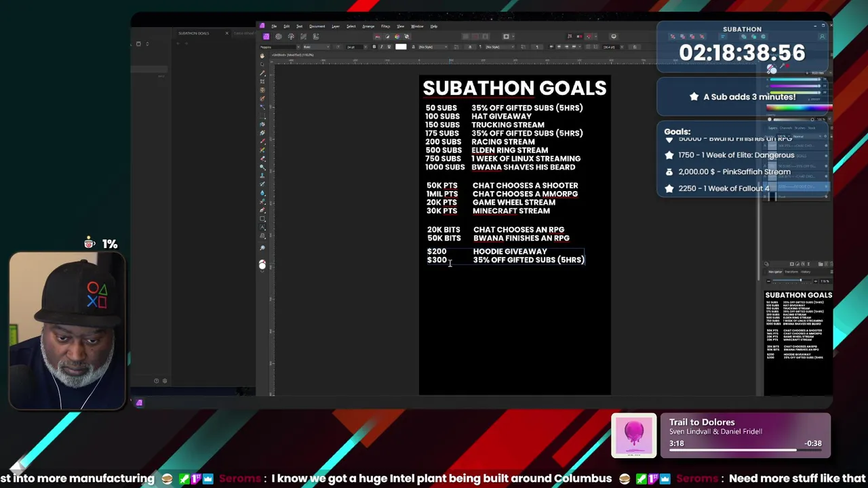Select the SUBATHON GOALS tab in background window

click(194, 33)
